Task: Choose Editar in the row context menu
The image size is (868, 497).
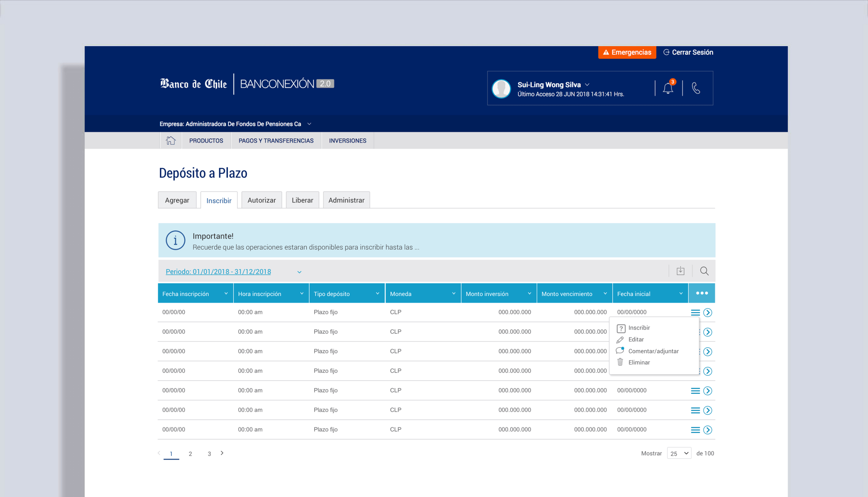Action: [x=636, y=339]
